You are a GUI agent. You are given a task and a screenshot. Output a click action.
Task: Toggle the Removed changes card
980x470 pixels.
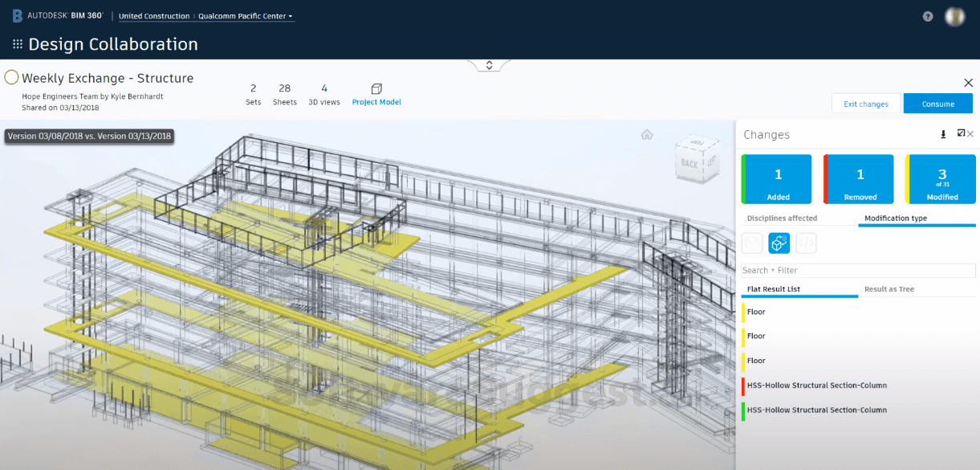pyautogui.click(x=858, y=178)
